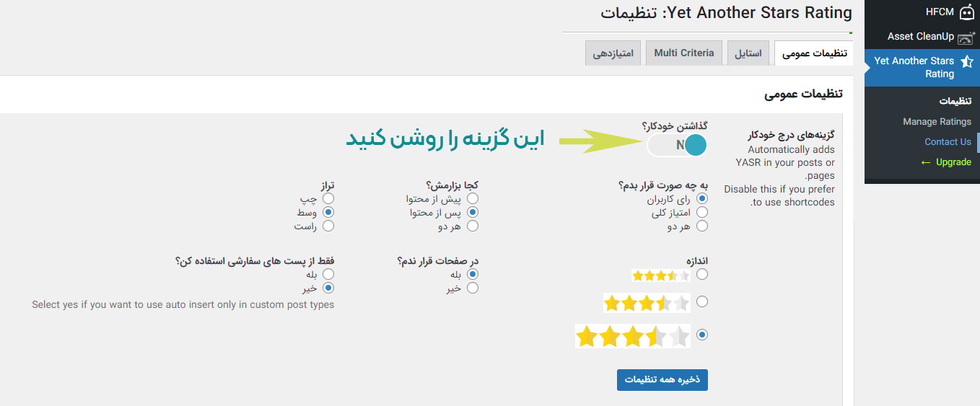
Task: Switch to the امتیازدهی tab
Action: pyautogui.click(x=613, y=53)
